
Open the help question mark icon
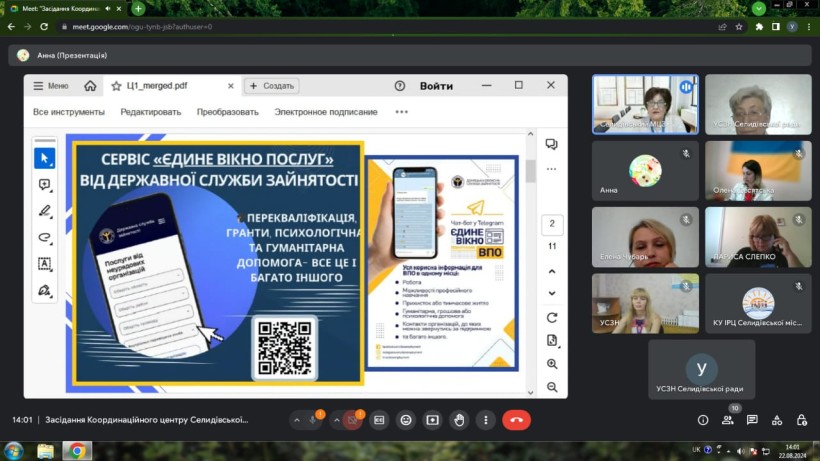click(x=400, y=86)
